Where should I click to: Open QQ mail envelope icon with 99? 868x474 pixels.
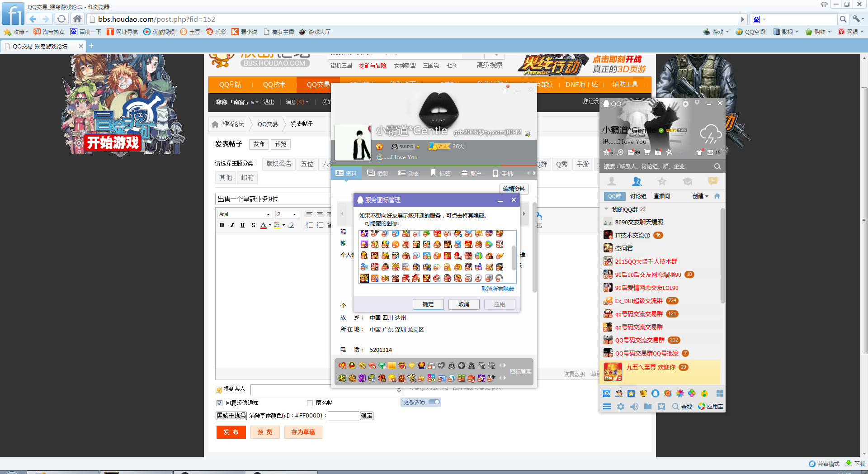click(x=634, y=152)
